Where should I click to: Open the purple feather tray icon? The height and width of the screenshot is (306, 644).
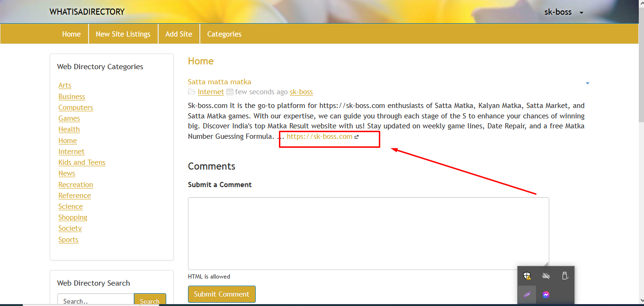[527, 295]
